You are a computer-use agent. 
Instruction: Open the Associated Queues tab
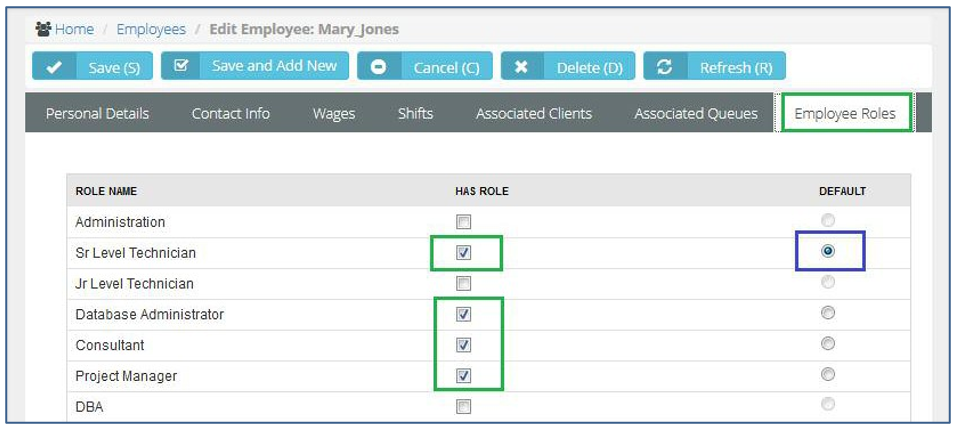[695, 113]
